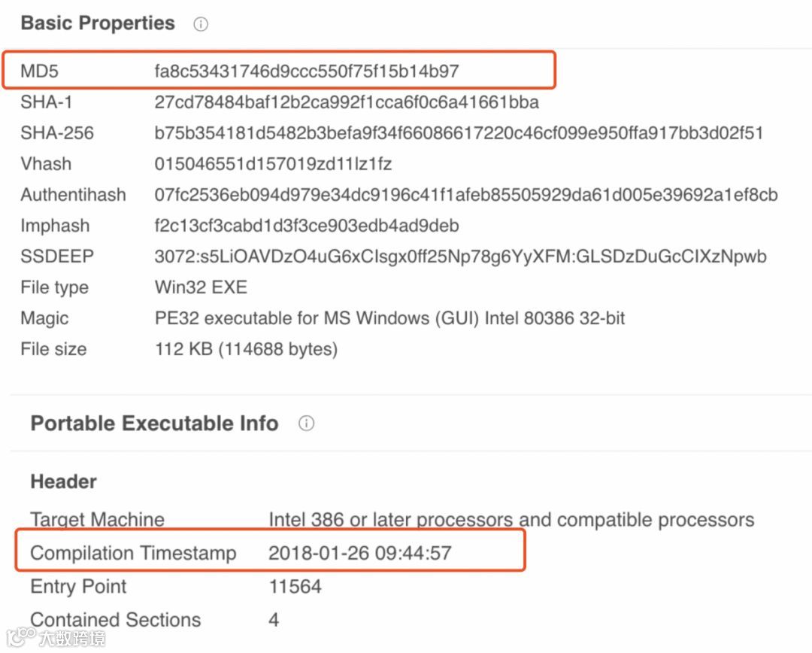
Task: Click the Entry Point value 11564
Action: pyautogui.click(x=295, y=587)
